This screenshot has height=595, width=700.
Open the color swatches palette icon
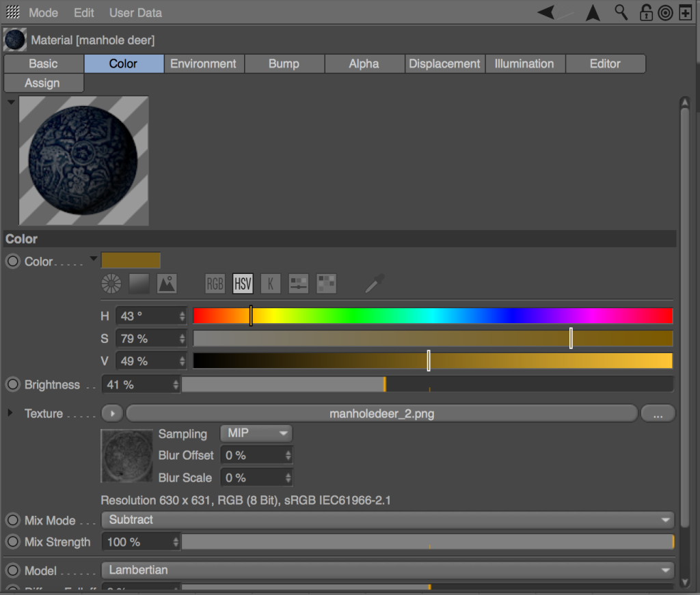click(x=326, y=283)
